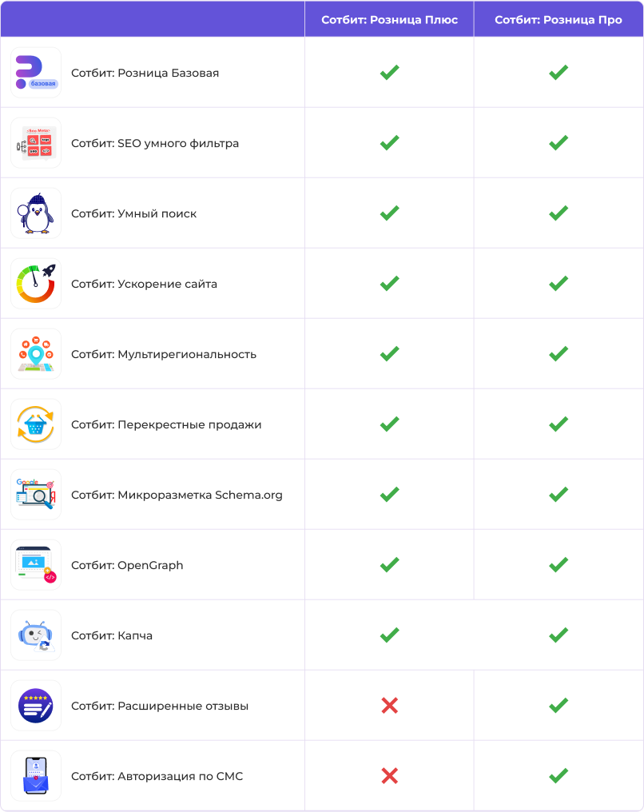
Task: Click the basket Перекрестные продажи icon
Action: point(36,424)
